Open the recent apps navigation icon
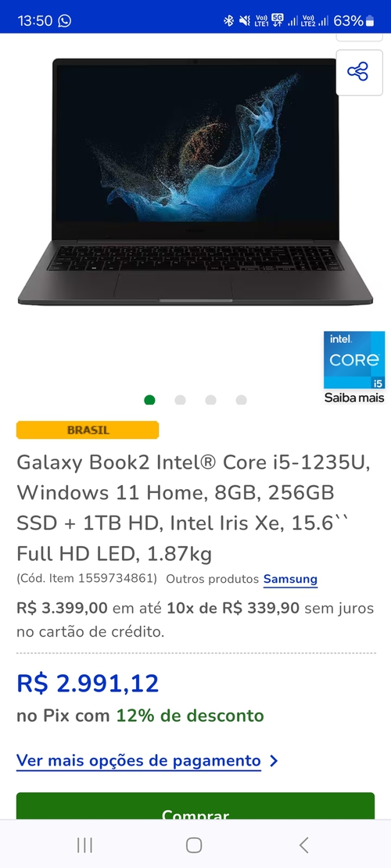Image resolution: width=391 pixels, height=868 pixels. (84, 845)
